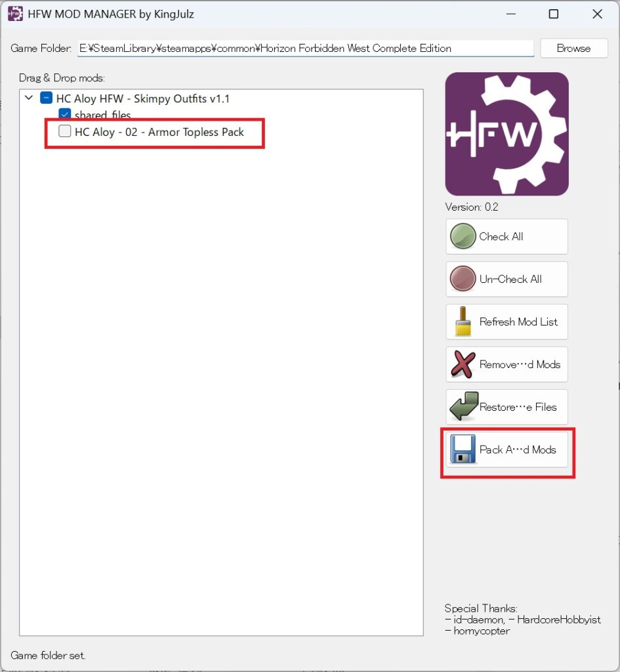Select the HC Aloy HFW - Skimpy Outfits v1.1 item
The width and height of the screenshot is (620, 672).
click(x=143, y=98)
